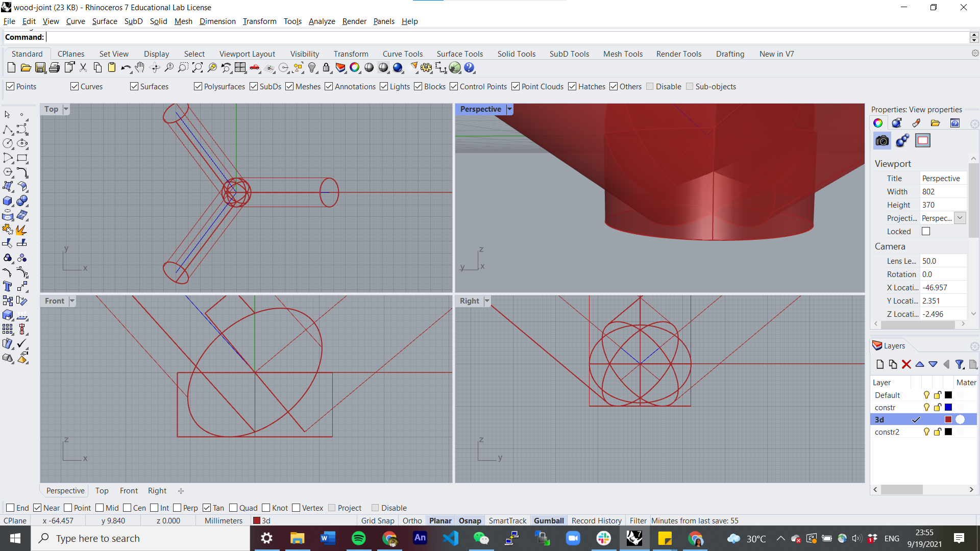Click the light bulb hide objects icon
980x551 pixels.
coord(312,68)
